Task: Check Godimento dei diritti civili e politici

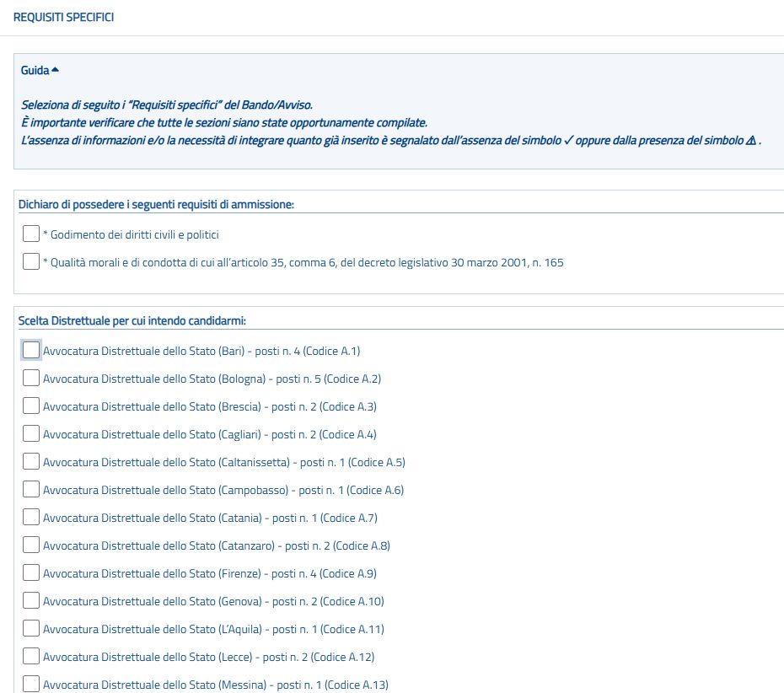Action: [31, 234]
